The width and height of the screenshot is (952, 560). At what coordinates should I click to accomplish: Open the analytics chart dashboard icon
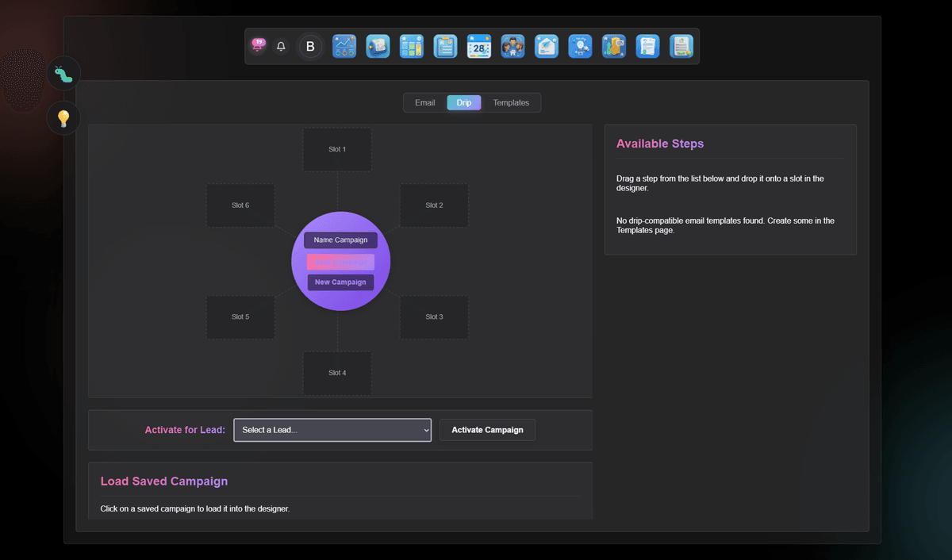[x=344, y=47]
